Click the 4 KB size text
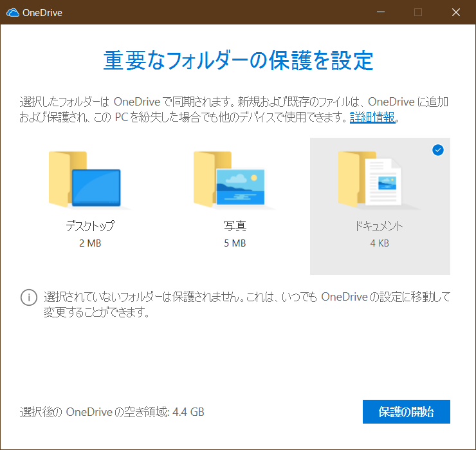 (380, 243)
